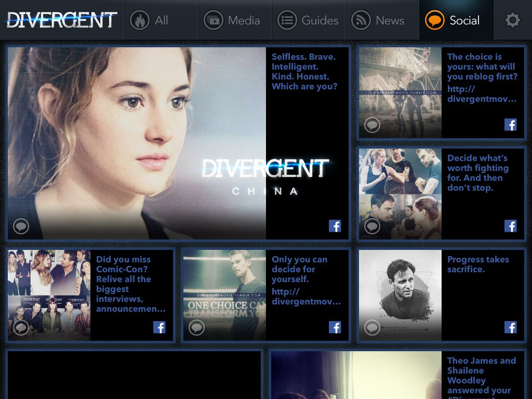
Task: Click the RSS icon on the News tab
Action: tap(361, 20)
